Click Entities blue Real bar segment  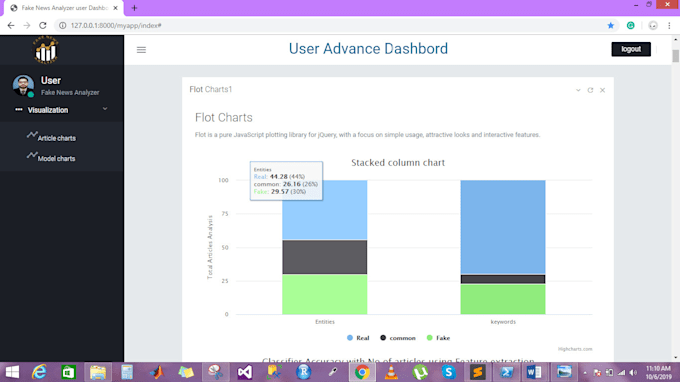click(324, 210)
